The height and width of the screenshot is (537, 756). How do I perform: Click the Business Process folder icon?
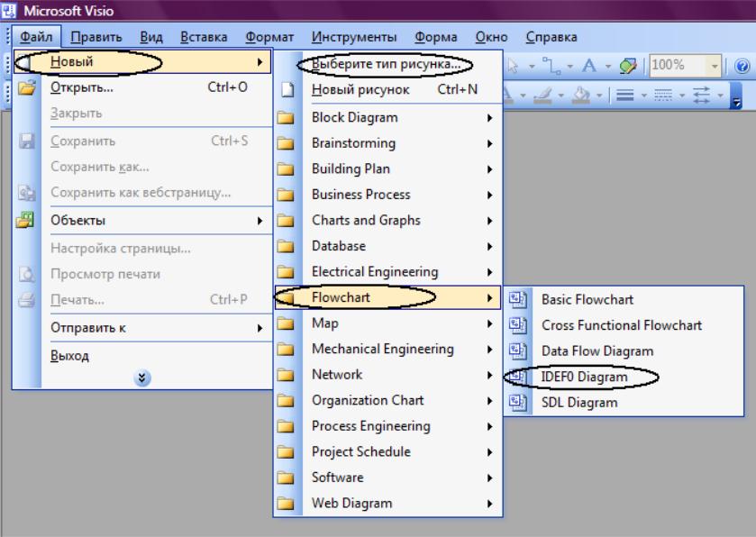(x=286, y=195)
